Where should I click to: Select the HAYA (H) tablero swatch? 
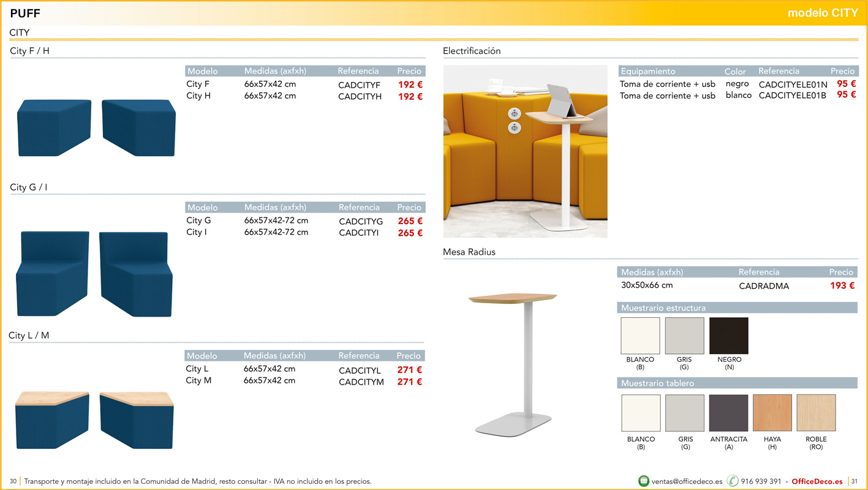pyautogui.click(x=772, y=413)
